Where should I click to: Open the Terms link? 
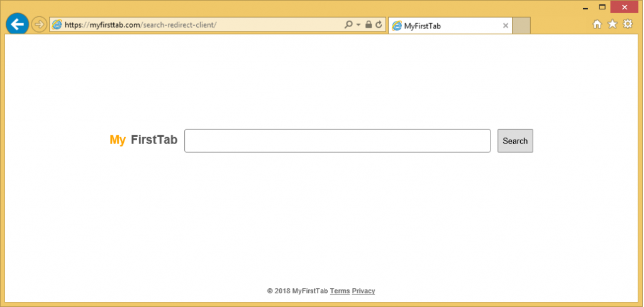point(340,291)
